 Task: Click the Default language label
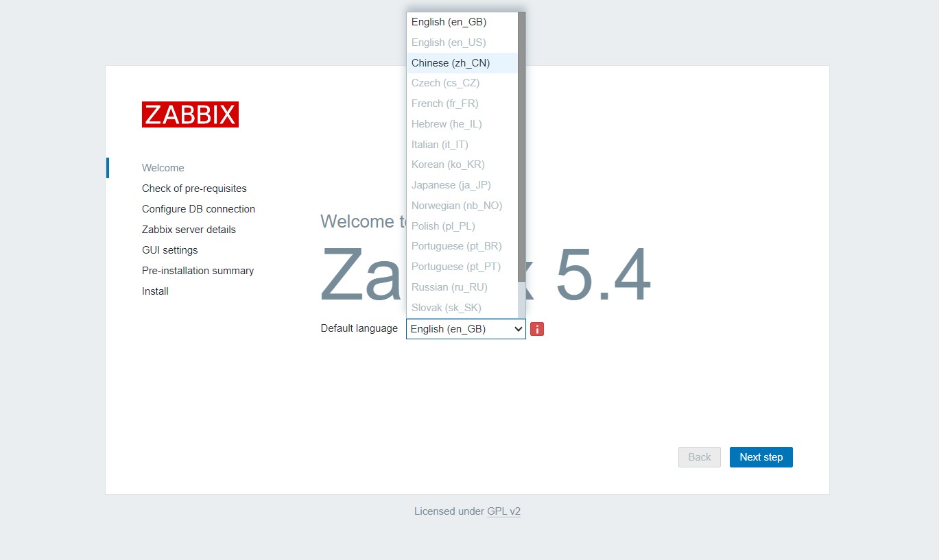[x=359, y=328]
